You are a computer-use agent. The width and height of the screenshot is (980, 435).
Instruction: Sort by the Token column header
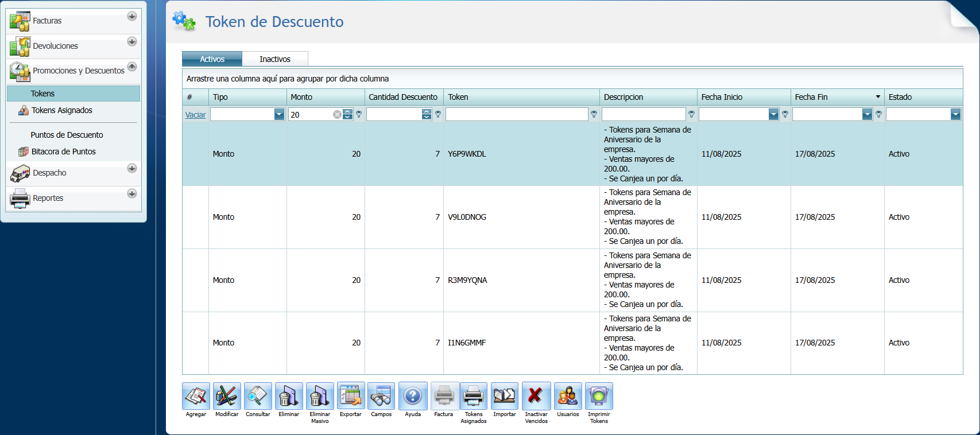pos(521,97)
